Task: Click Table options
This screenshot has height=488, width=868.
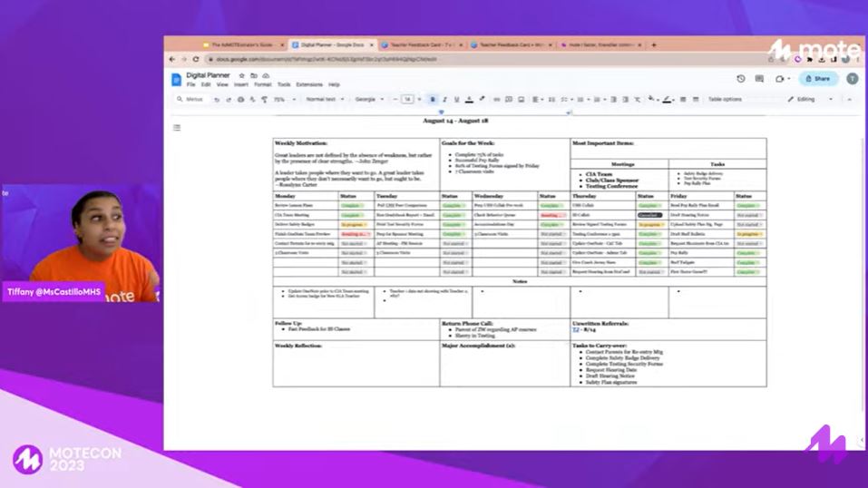Action: [725, 100]
